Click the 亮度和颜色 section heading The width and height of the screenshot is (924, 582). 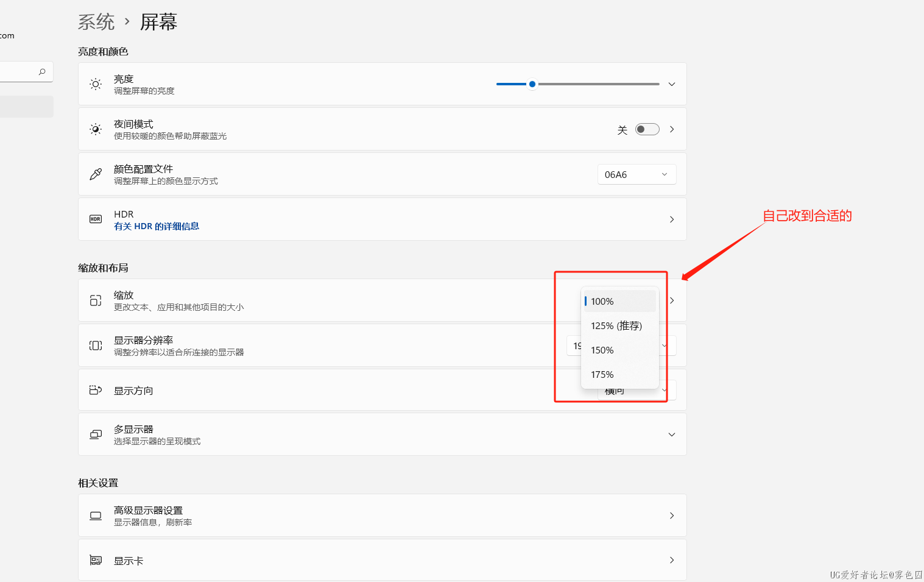(x=103, y=52)
